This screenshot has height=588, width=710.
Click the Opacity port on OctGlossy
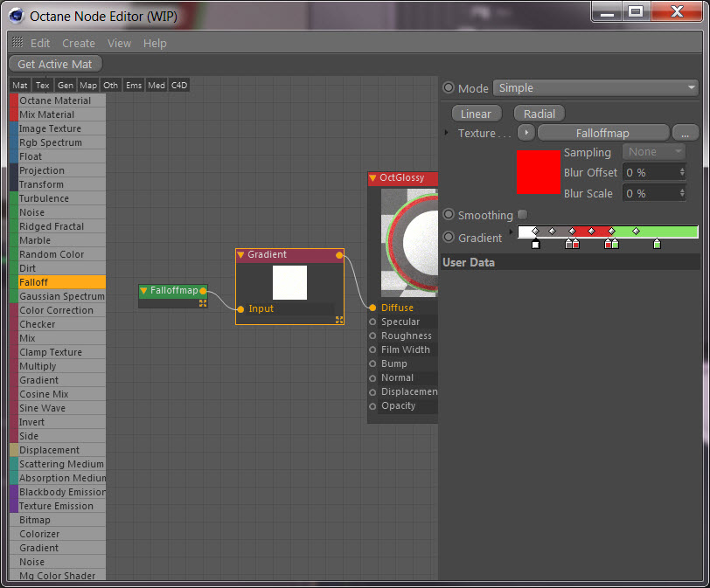[372, 406]
